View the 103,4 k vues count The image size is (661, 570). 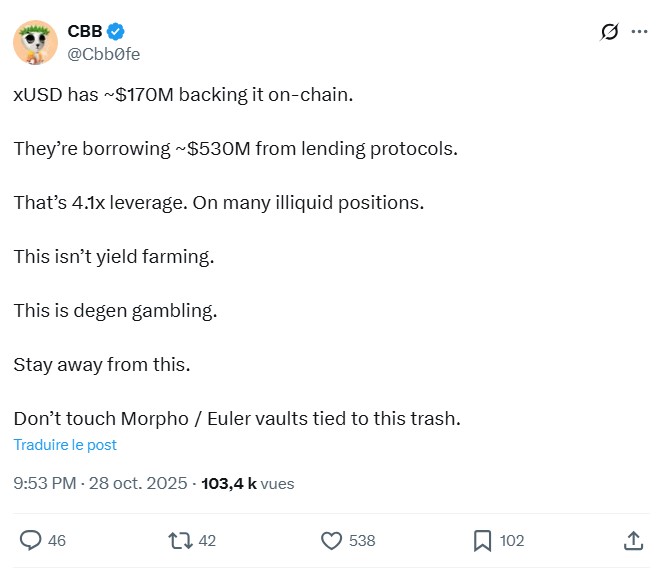click(x=248, y=483)
